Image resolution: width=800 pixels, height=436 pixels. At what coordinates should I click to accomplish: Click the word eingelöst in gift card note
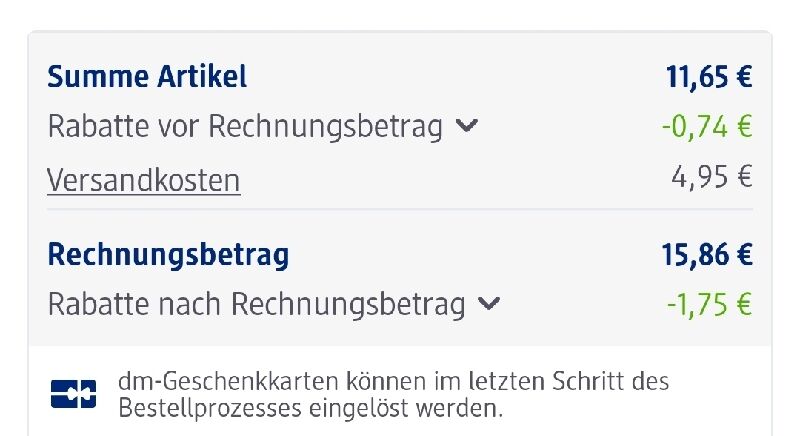(x=359, y=408)
